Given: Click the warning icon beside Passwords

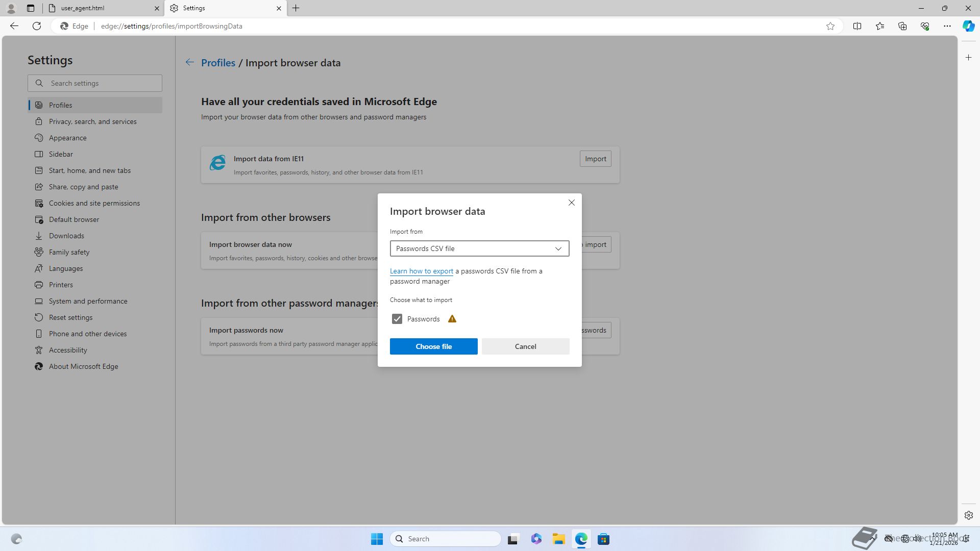Looking at the screenshot, I should coord(452,319).
